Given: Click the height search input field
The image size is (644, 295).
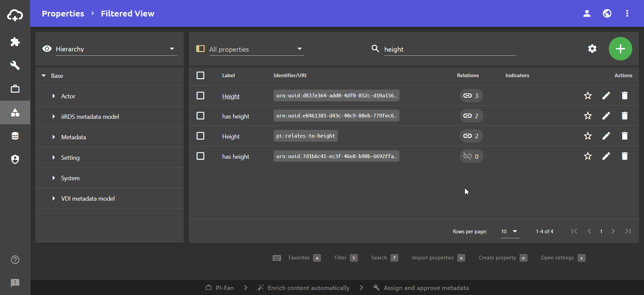Looking at the screenshot, I should click(450, 49).
